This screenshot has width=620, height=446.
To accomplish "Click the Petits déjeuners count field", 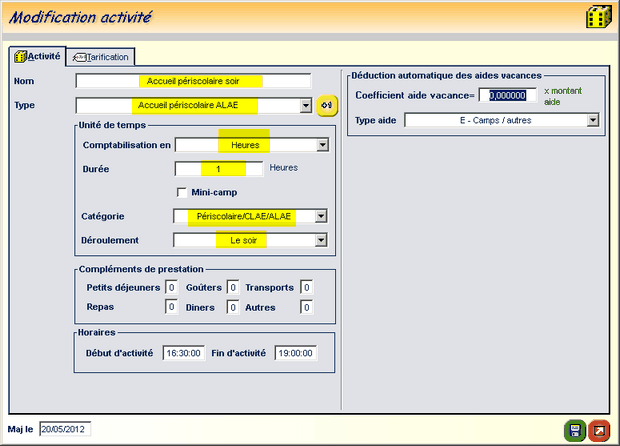I will coord(171,288).
